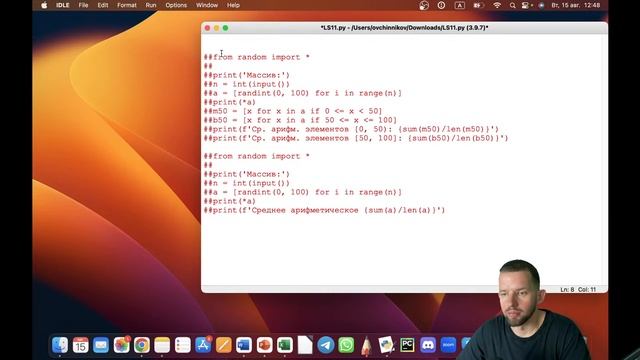Open Microsoft Excel from the Dock
This screenshot has width=640, height=360.
pyautogui.click(x=284, y=345)
